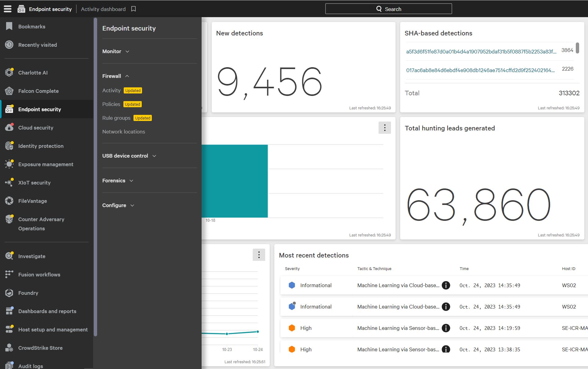Click the teal 10-18 bar in chart
The image size is (588, 369).
235,181
